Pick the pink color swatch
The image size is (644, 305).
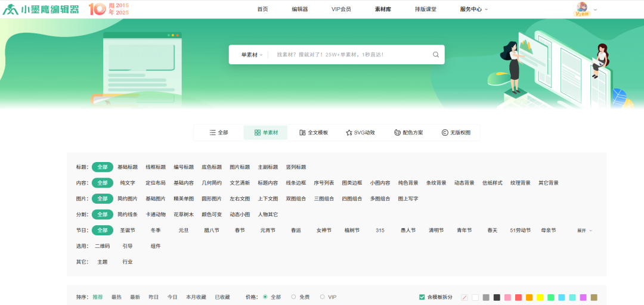tap(507, 297)
